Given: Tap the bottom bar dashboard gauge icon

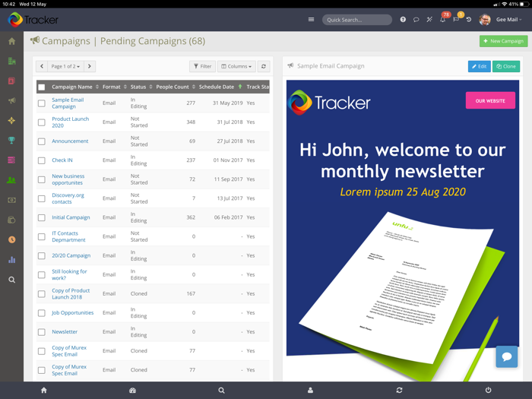Looking at the screenshot, I should point(133,390).
